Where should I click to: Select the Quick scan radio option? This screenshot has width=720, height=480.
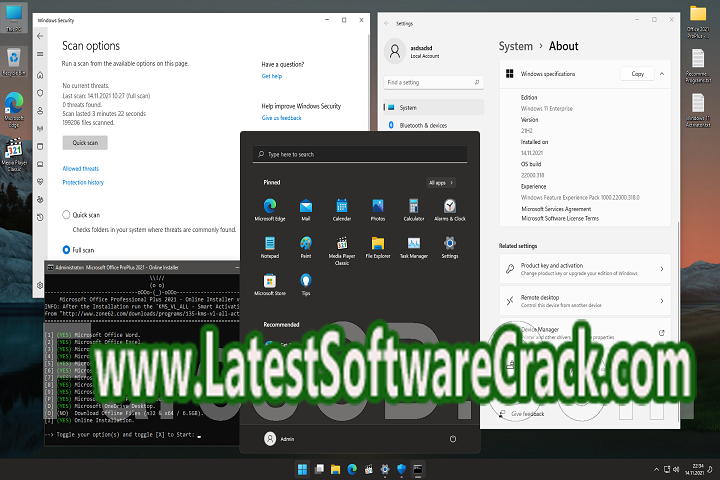[67, 215]
